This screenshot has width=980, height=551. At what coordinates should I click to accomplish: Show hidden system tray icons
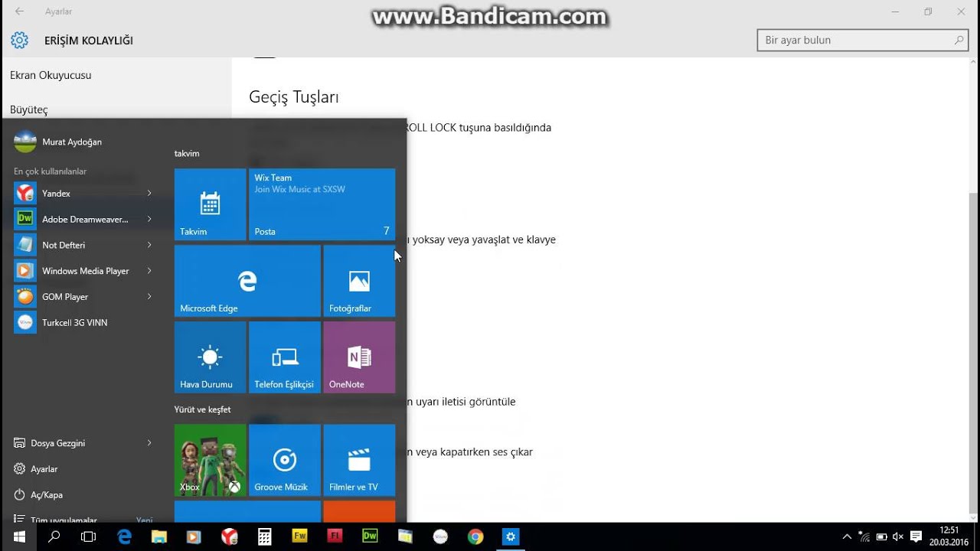pyautogui.click(x=847, y=536)
